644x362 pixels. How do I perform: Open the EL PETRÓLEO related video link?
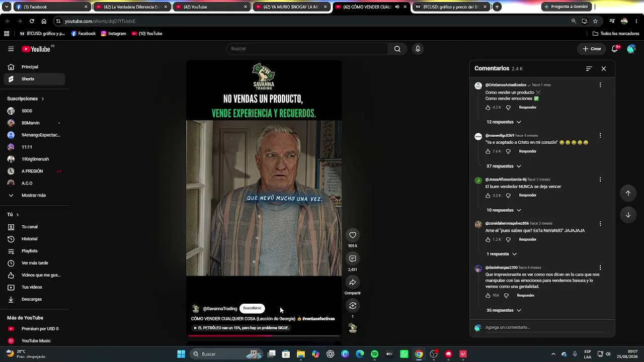tap(241, 328)
